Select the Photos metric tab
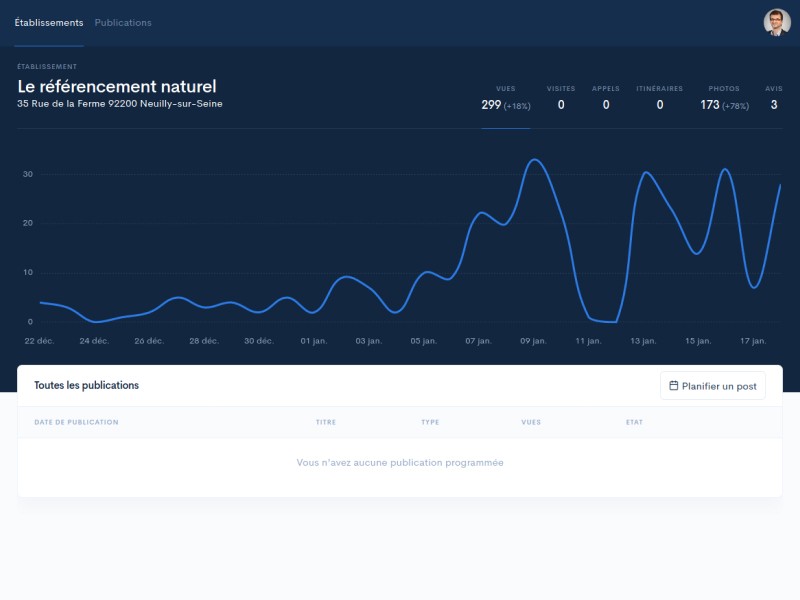Screen dimensions: 800x600 (724, 98)
